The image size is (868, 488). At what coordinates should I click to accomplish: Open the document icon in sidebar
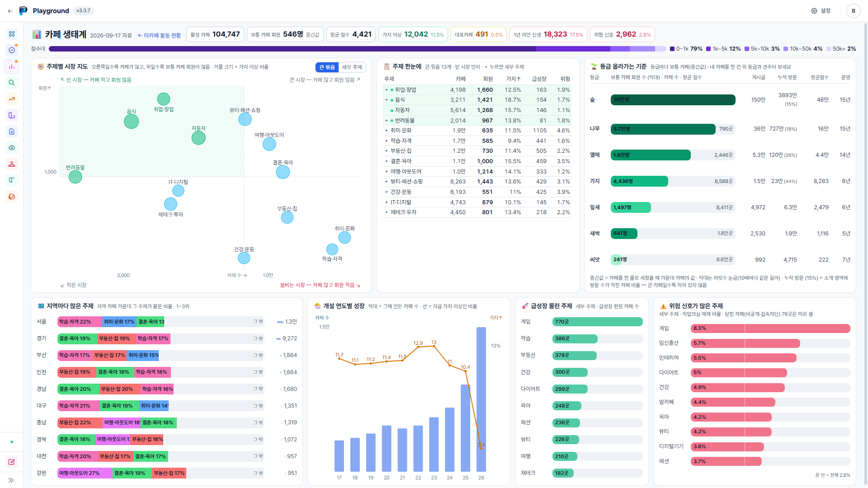tap(12, 131)
